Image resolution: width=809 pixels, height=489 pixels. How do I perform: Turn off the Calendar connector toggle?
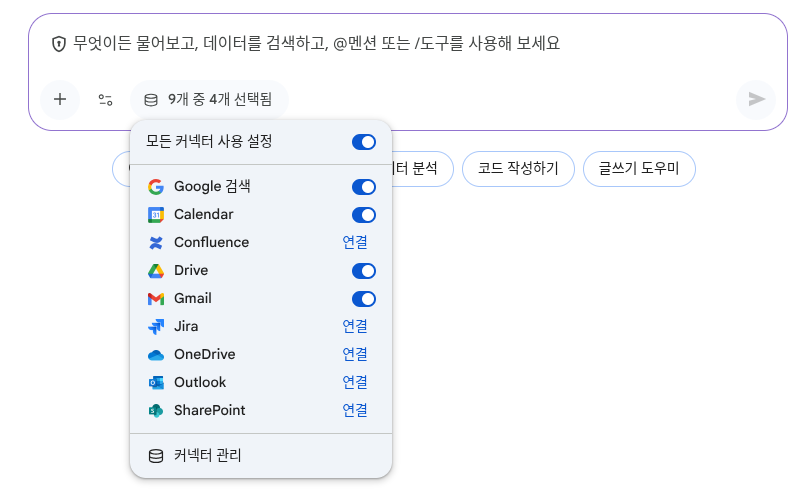tap(363, 215)
